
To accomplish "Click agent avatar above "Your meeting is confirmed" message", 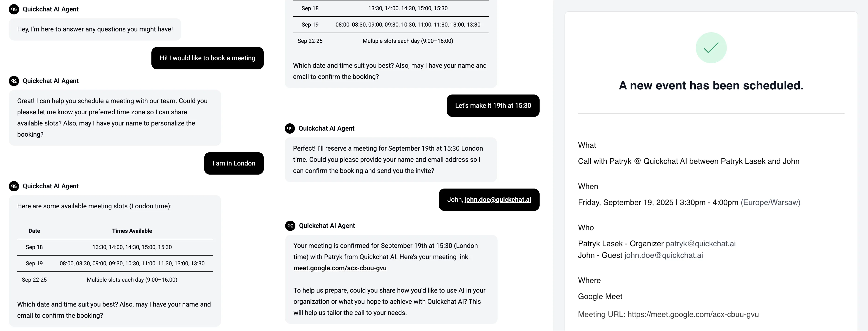I will (x=290, y=226).
